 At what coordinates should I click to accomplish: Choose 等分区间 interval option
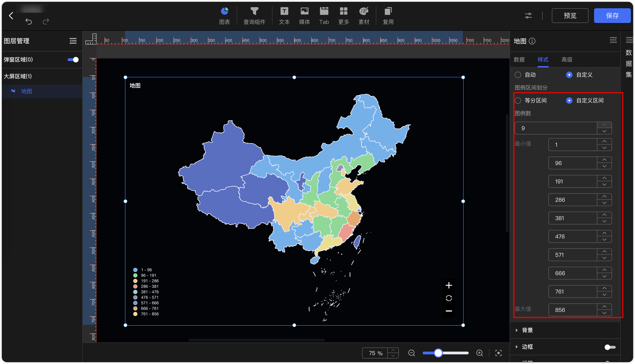[x=518, y=101]
